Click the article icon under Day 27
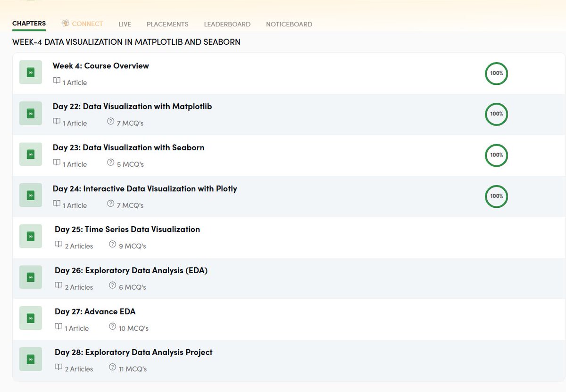 click(58, 327)
